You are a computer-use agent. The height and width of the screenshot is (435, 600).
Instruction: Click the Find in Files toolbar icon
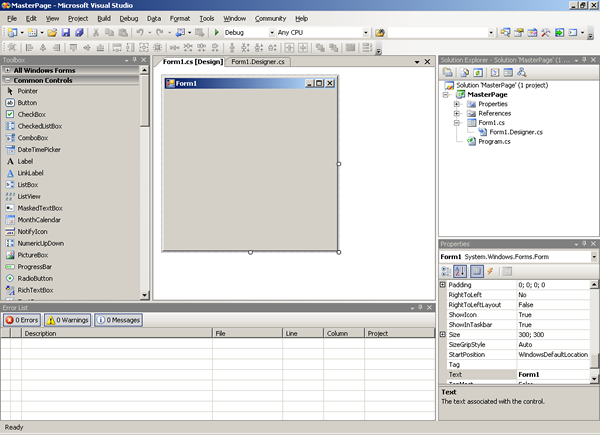[380, 33]
